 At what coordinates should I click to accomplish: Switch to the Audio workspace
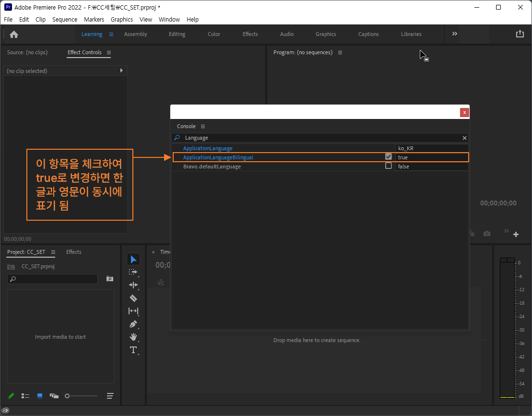click(287, 34)
